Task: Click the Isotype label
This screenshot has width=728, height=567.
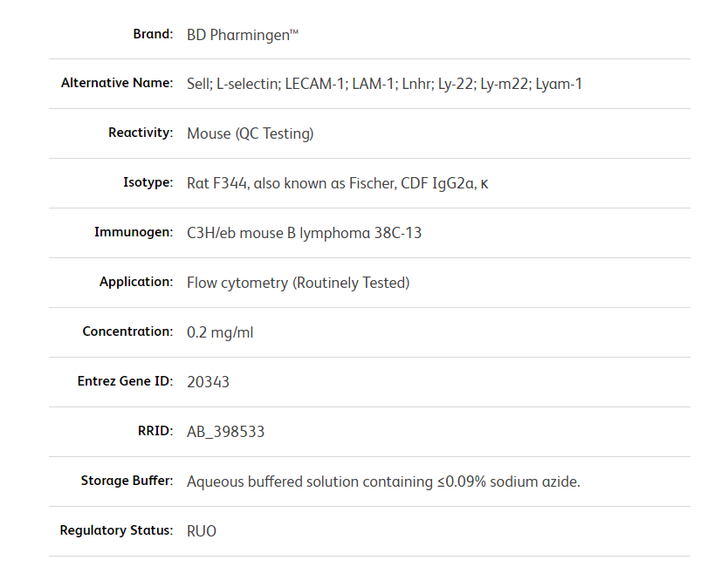Action: pyautogui.click(x=148, y=183)
